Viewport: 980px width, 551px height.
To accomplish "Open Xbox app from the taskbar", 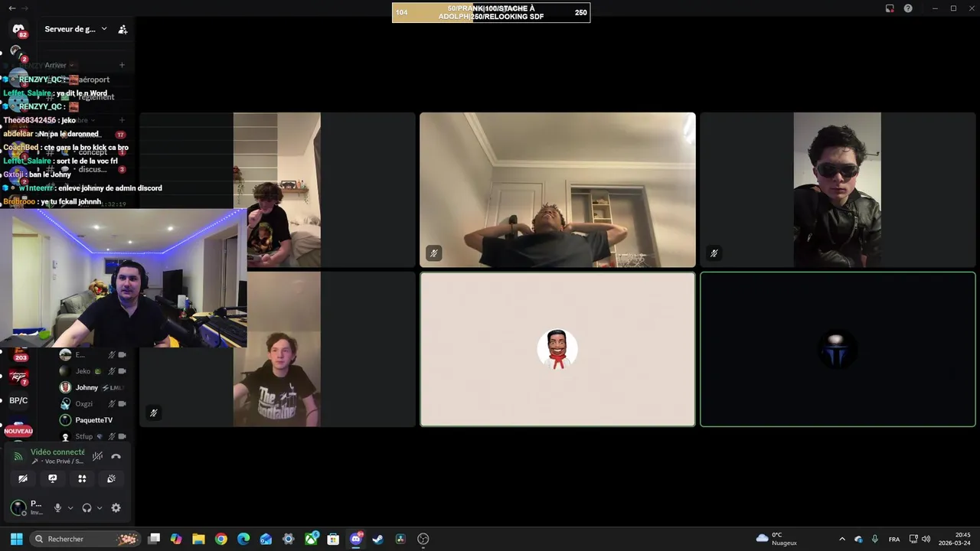I will pyautogui.click(x=311, y=539).
